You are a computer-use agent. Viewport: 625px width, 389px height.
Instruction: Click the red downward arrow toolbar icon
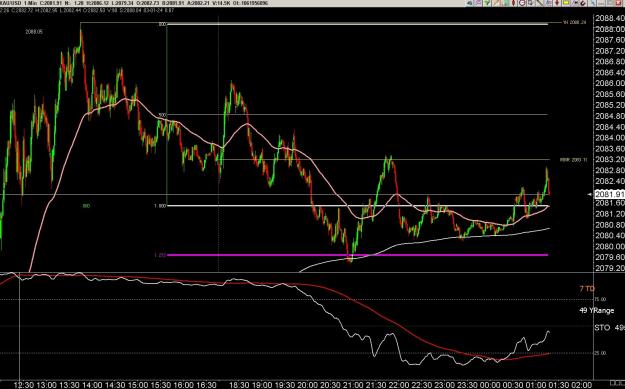click(x=557, y=3)
